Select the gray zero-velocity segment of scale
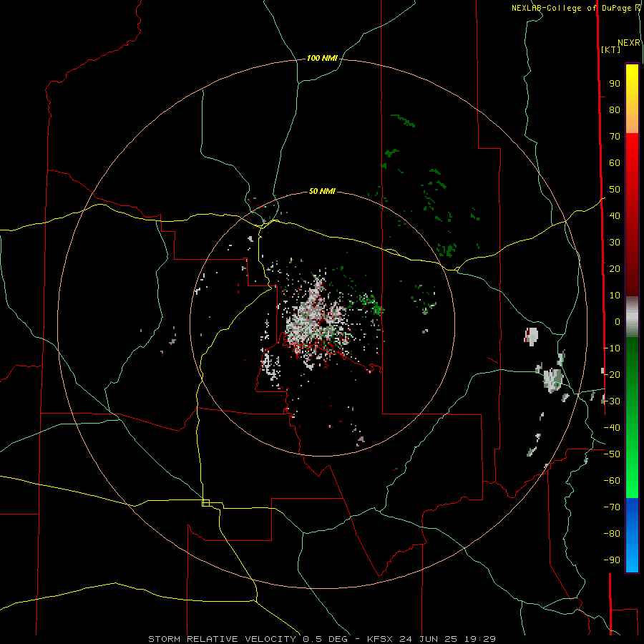644x644 pixels. 632,317
